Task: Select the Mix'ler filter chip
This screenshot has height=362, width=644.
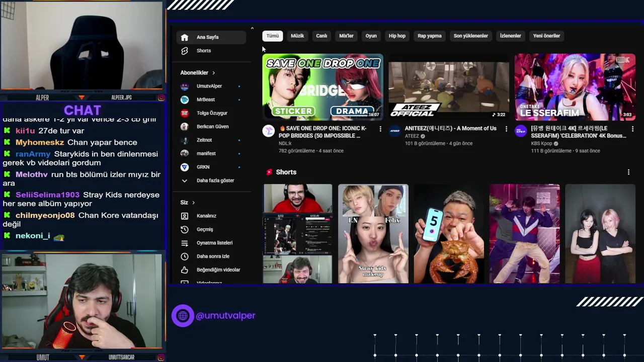Action: point(346,36)
